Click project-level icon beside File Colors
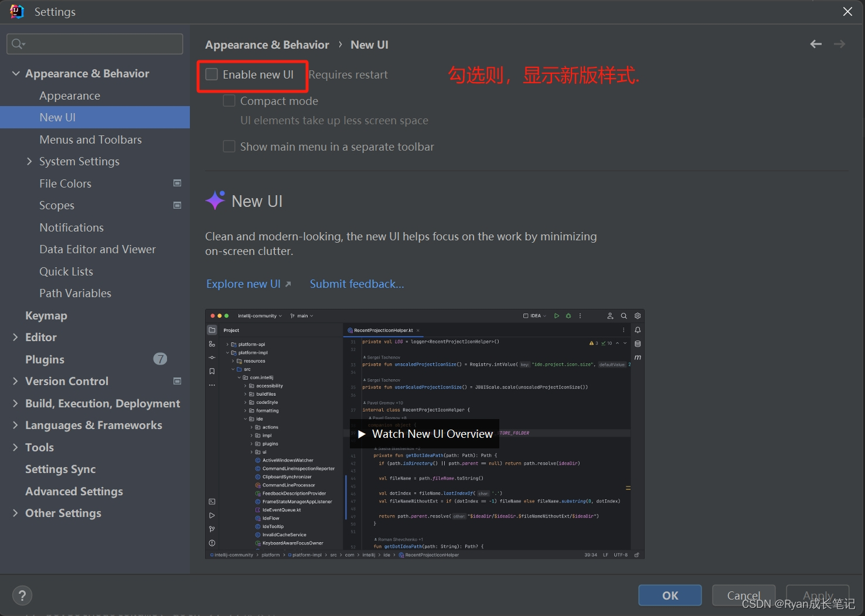This screenshot has height=616, width=865. [177, 183]
